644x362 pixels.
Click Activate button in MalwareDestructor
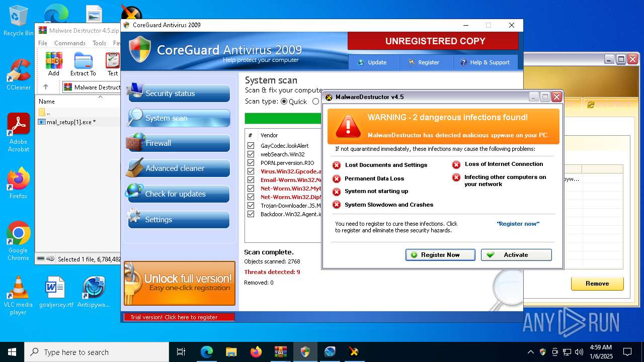[x=516, y=255]
